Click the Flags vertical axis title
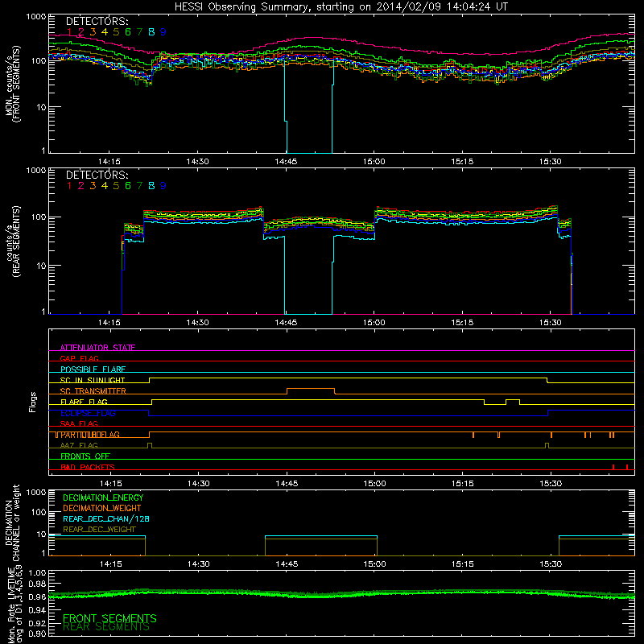 coord(33,402)
